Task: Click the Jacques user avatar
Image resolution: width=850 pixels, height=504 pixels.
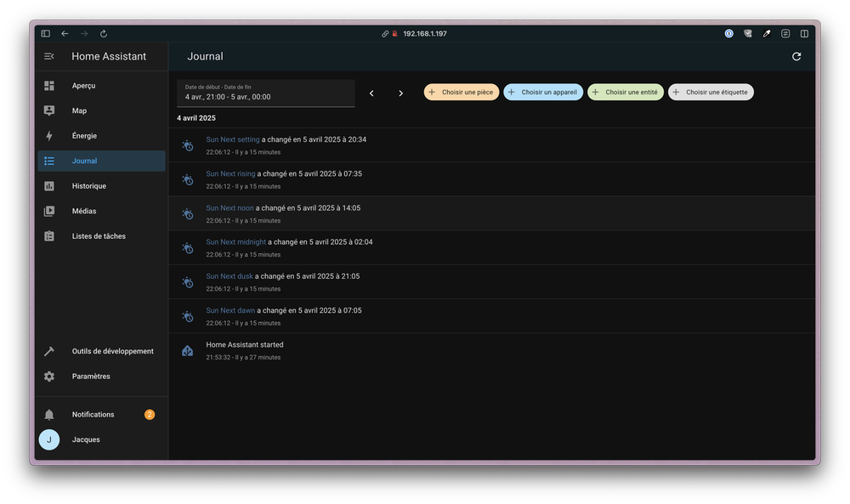Action: pyautogui.click(x=49, y=439)
